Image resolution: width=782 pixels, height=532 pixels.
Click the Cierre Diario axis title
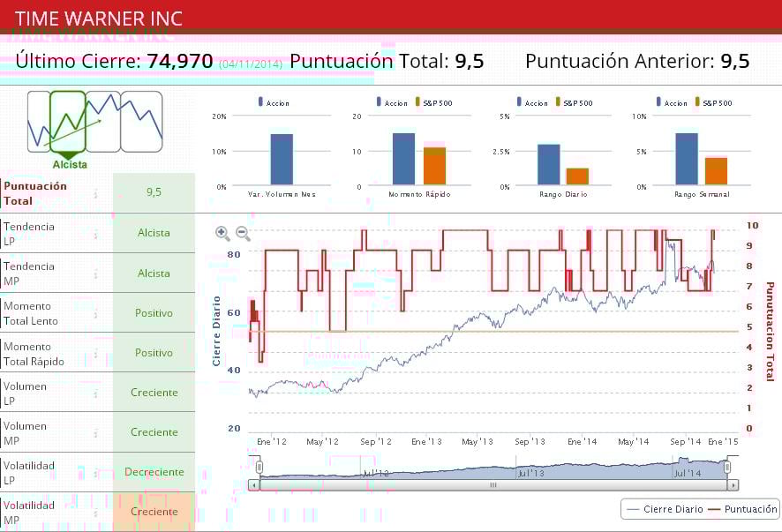tap(216, 331)
